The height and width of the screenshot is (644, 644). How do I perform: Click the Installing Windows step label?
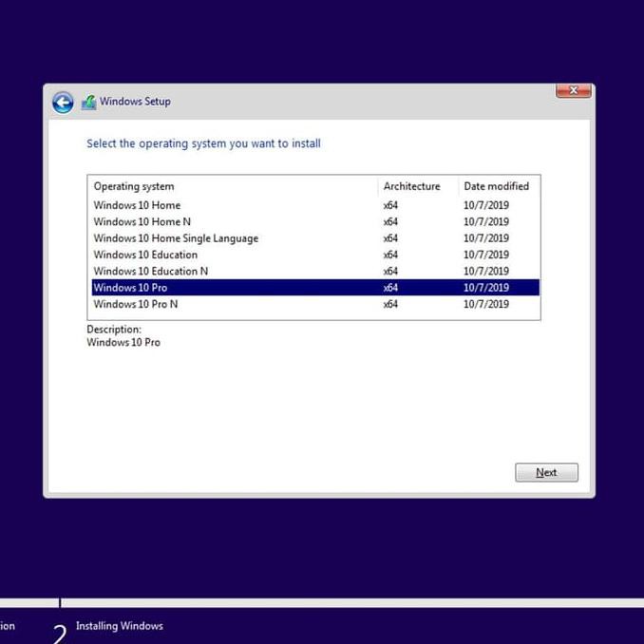click(120, 626)
